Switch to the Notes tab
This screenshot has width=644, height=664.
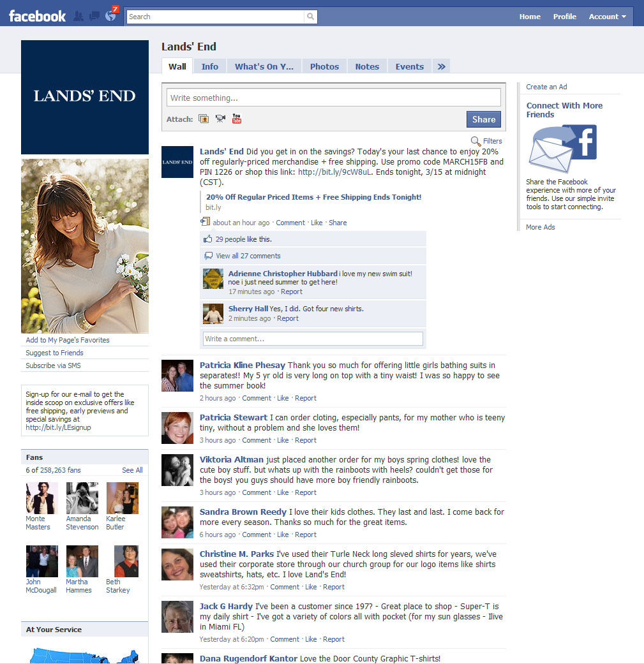point(367,66)
